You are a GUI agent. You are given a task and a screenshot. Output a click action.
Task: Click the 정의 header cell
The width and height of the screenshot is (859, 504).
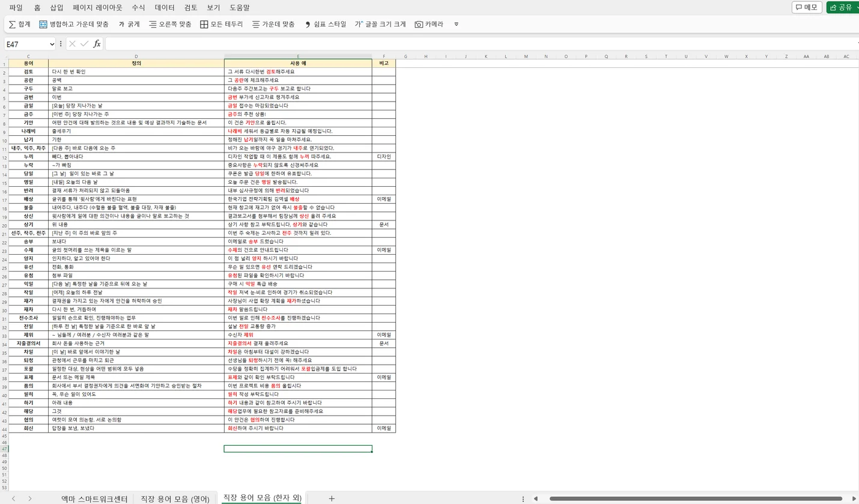click(x=136, y=63)
